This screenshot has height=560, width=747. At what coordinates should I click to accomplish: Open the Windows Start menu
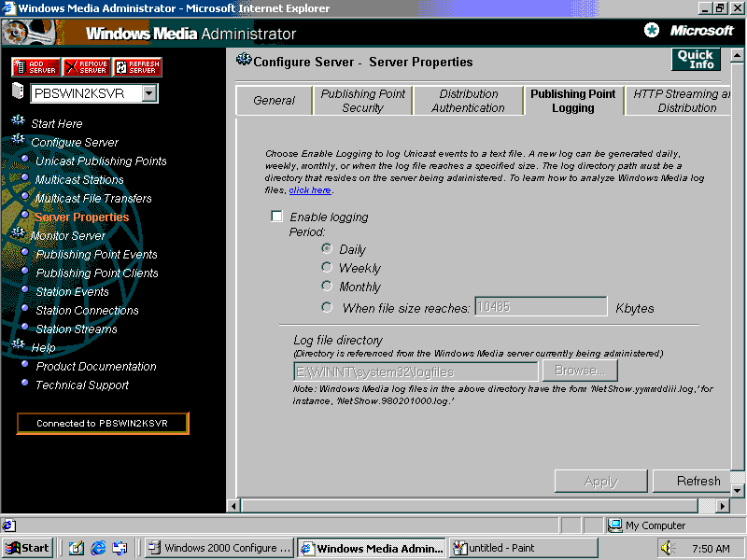pyautogui.click(x=28, y=548)
